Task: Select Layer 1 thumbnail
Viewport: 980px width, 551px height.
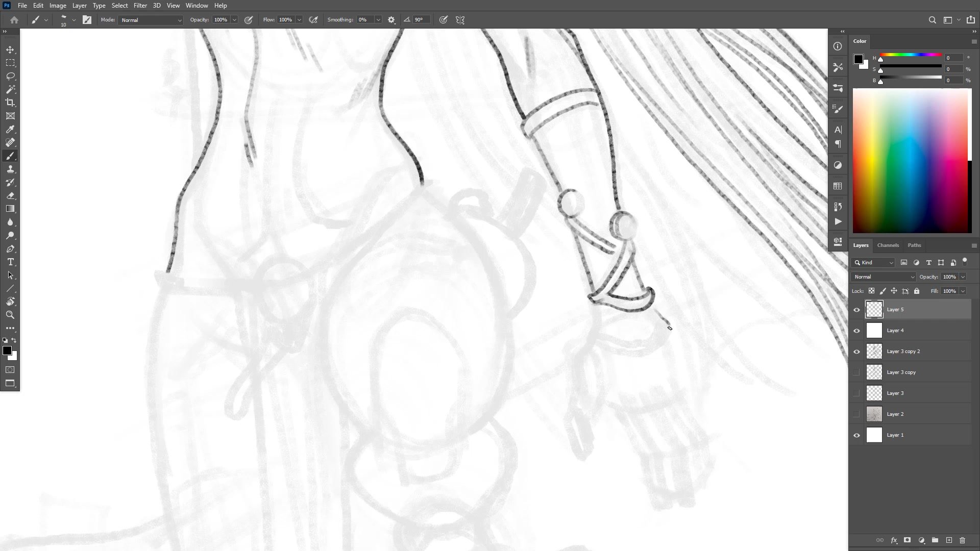Action: [x=874, y=435]
